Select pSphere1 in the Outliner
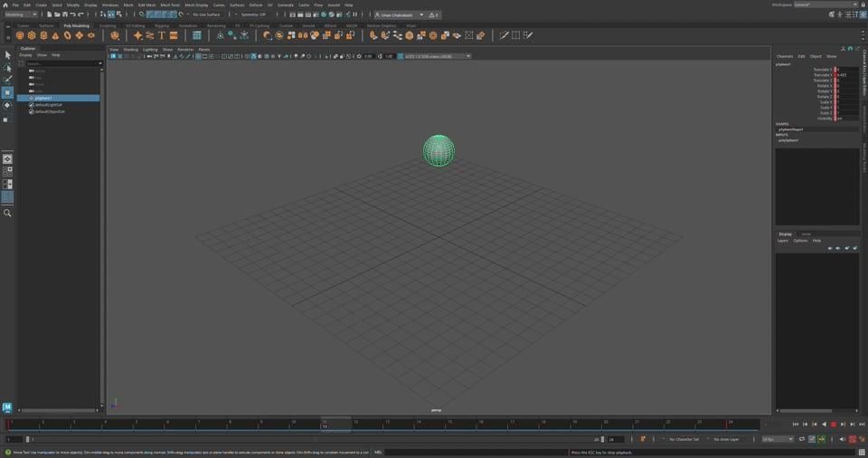The image size is (868, 458). coord(59,98)
